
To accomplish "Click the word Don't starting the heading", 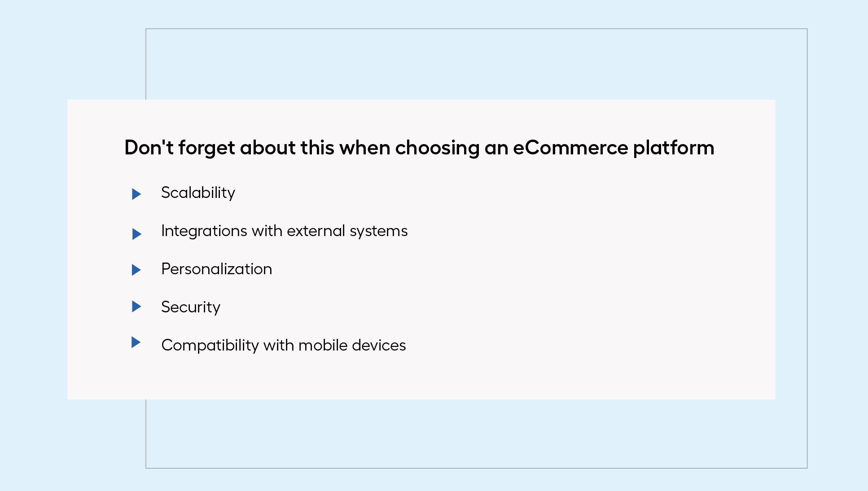I will tap(149, 148).
